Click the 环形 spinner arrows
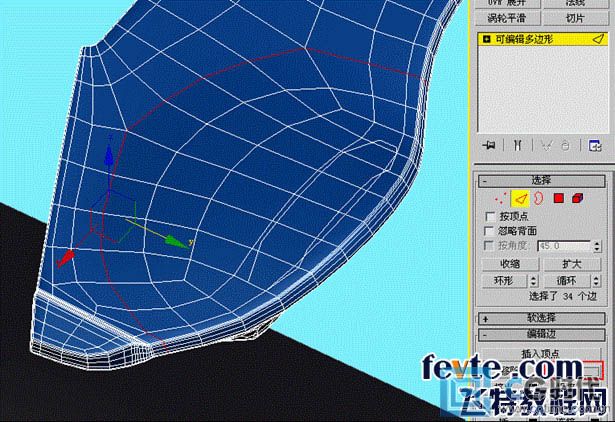Viewport: 615px width, 422px height. [533, 281]
